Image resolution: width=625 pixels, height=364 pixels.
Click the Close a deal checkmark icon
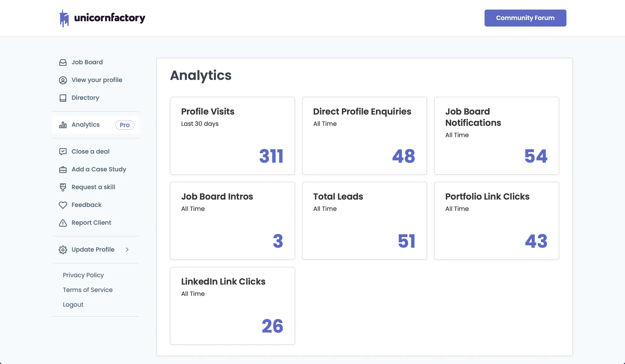click(63, 152)
